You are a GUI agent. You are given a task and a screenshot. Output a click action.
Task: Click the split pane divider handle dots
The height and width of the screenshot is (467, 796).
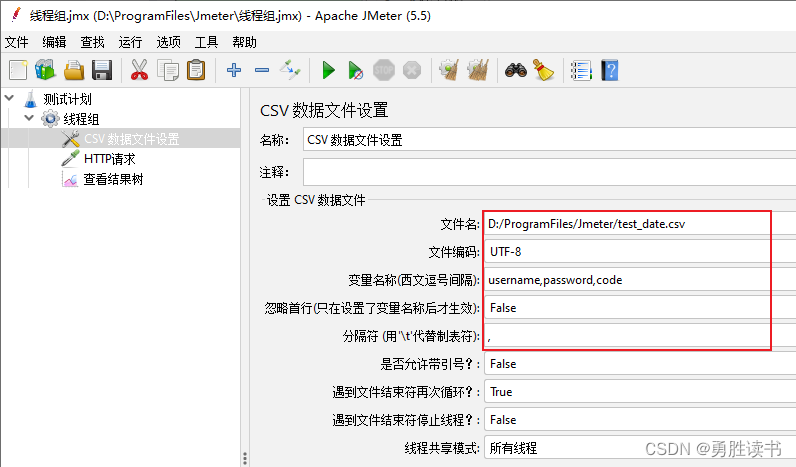[245, 458]
